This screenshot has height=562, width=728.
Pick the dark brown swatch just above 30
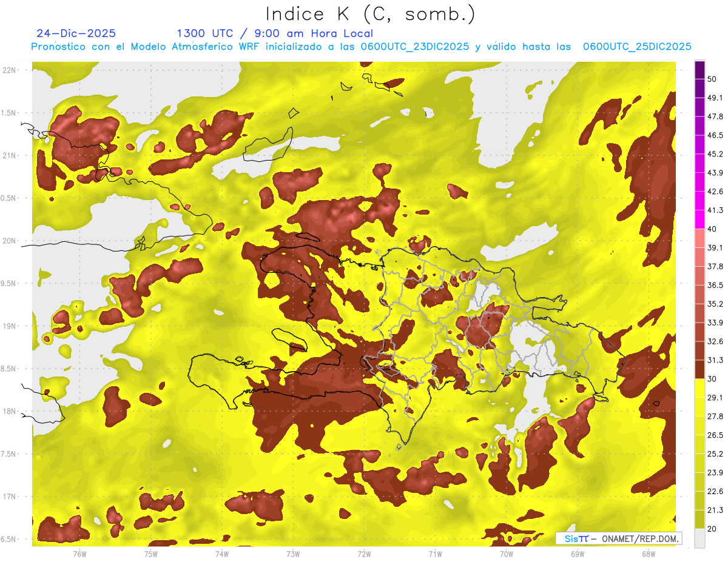pyautogui.click(x=699, y=369)
